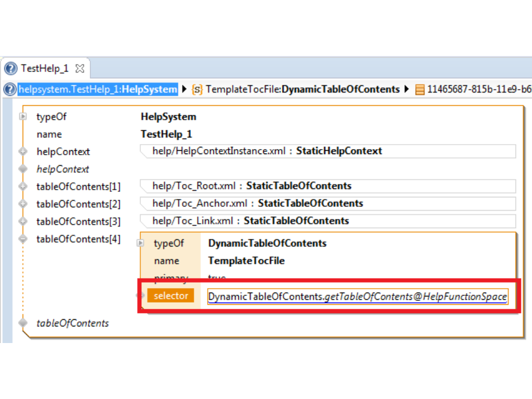Click the help/Toc_Root.xml value field

(327, 186)
